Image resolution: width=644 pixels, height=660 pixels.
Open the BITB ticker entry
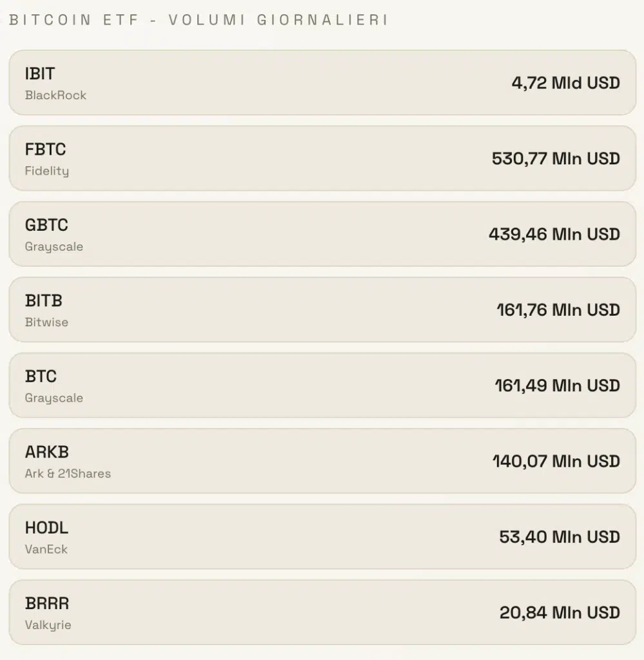click(x=44, y=300)
